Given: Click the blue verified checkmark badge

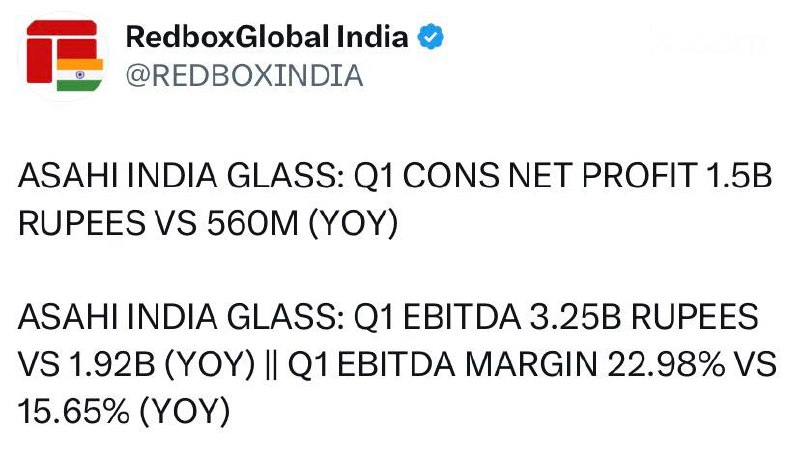Looking at the screenshot, I should point(430,37).
